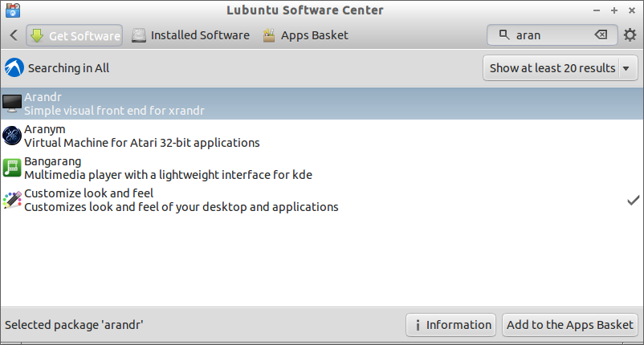This screenshot has width=644, height=345.
Task: Clear the search text with backspace icon
Action: coord(601,34)
